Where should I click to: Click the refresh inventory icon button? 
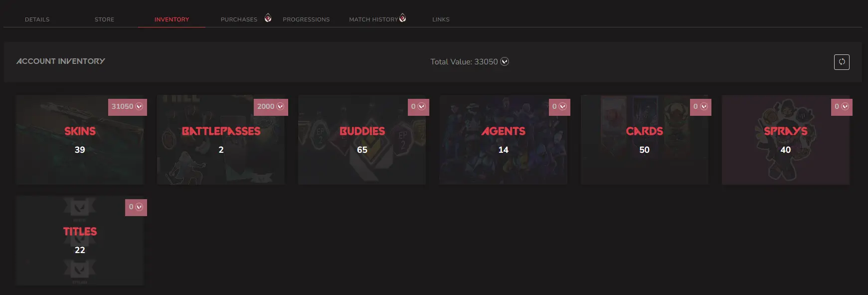[842, 62]
